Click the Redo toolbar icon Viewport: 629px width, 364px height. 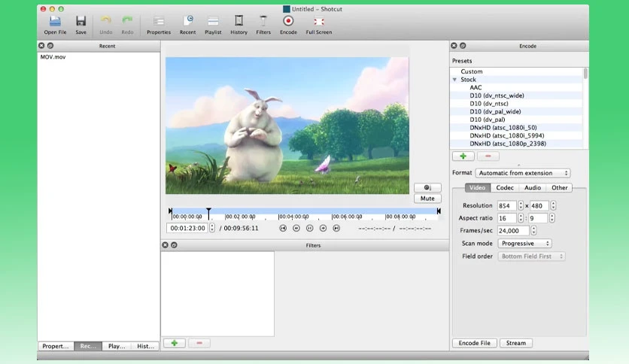(x=127, y=25)
